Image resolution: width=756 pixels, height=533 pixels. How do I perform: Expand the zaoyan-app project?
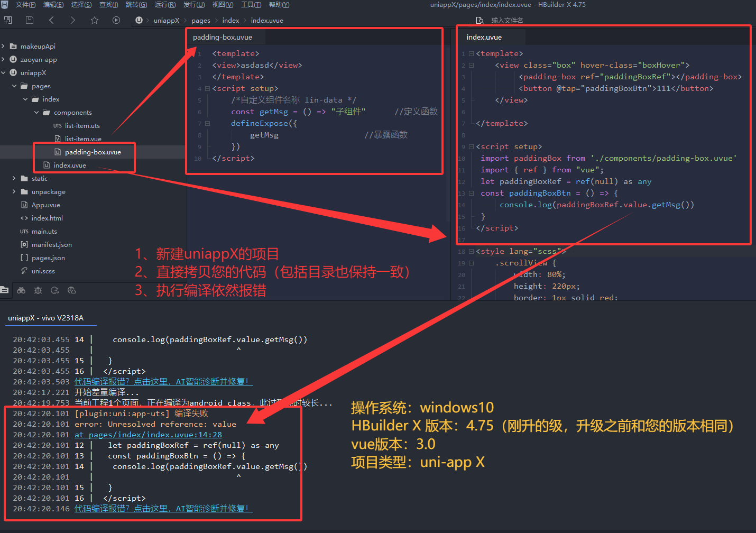[x=3, y=60]
